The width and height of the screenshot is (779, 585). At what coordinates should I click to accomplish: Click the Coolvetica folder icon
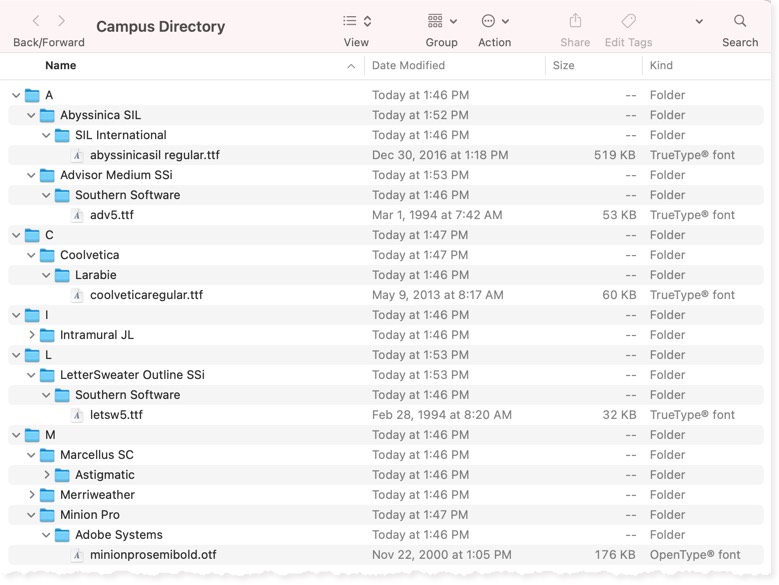point(47,255)
